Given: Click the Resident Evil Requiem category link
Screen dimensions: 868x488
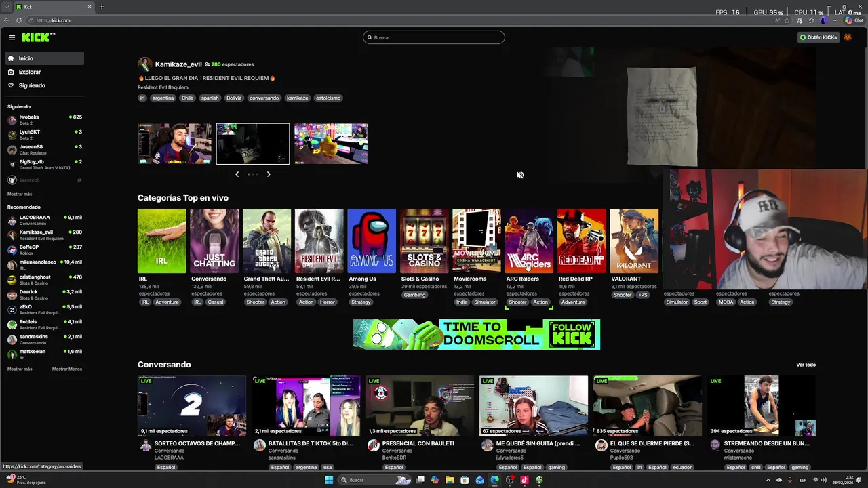Looking at the screenshot, I should [x=163, y=87].
